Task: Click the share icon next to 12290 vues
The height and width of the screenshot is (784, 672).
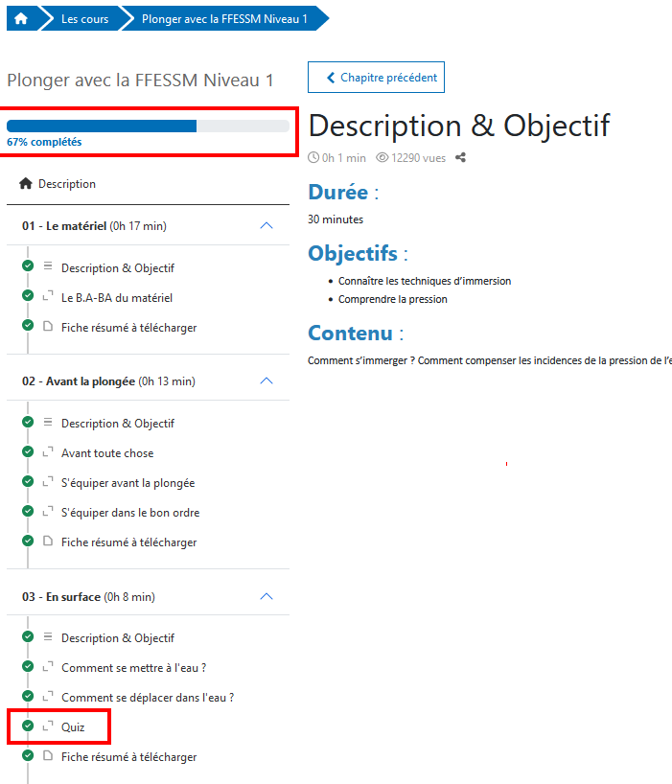Action: [460, 157]
